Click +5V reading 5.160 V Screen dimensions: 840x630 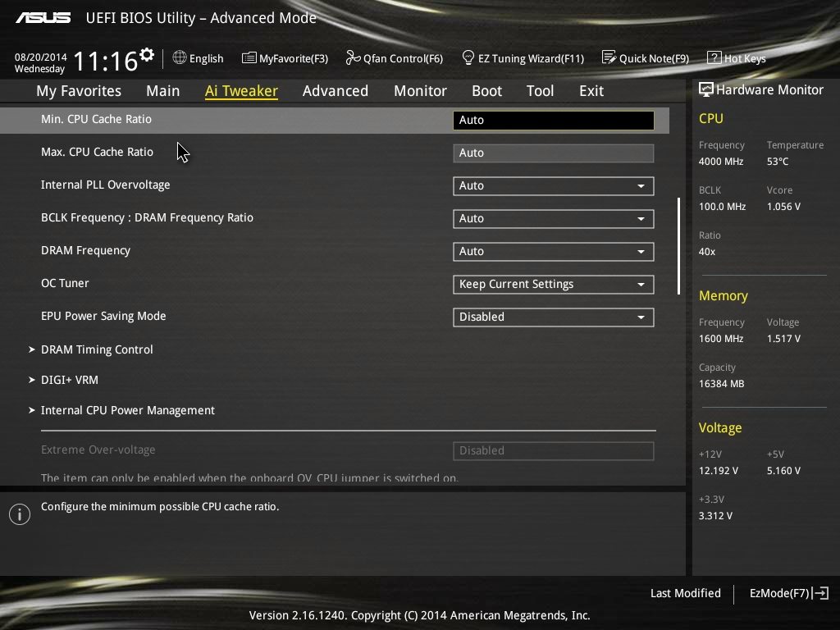[783, 471]
